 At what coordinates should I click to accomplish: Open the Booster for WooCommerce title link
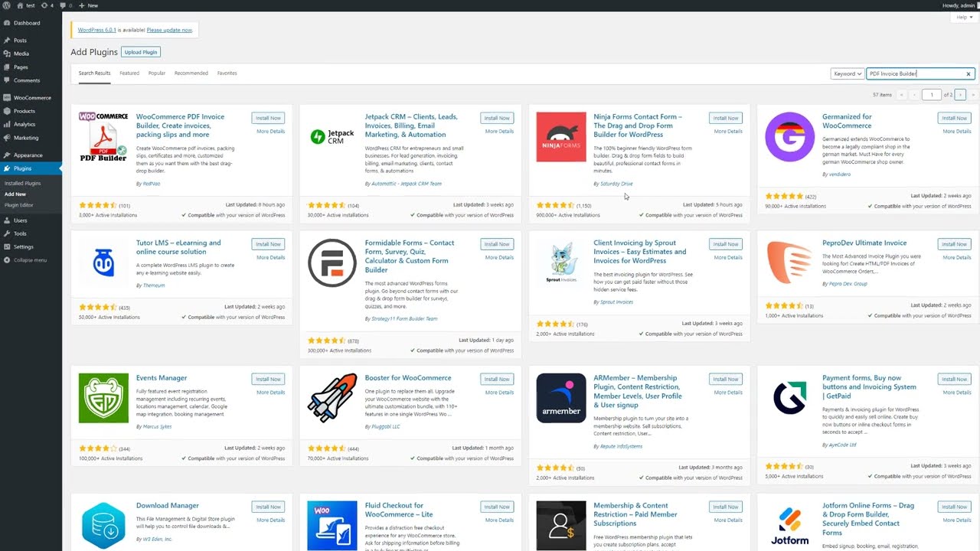coord(408,378)
